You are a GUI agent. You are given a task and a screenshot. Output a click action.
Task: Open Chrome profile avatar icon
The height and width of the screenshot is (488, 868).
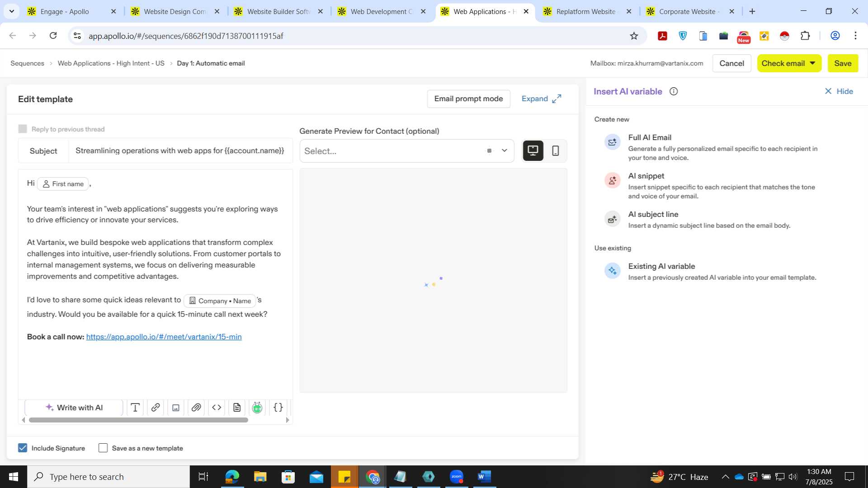pos(835,36)
